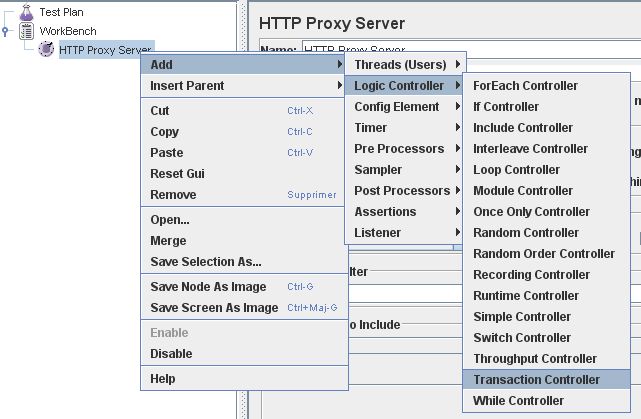Select the Test Plan tree item

pos(62,12)
